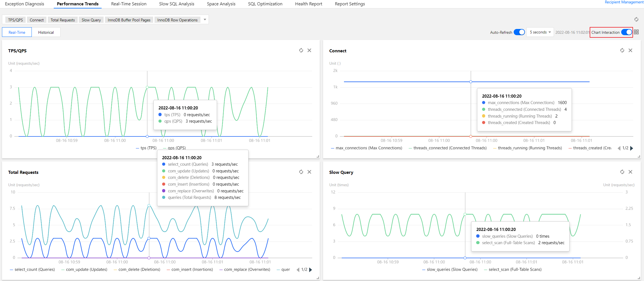Open the 5 seconds interval dropdown
This screenshot has height=281, width=644.
pyautogui.click(x=540, y=32)
